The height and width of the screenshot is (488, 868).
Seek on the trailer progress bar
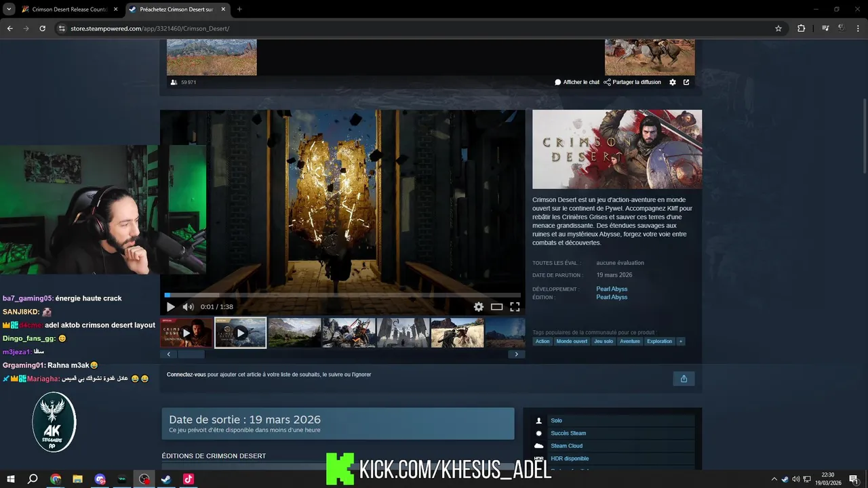click(342, 295)
